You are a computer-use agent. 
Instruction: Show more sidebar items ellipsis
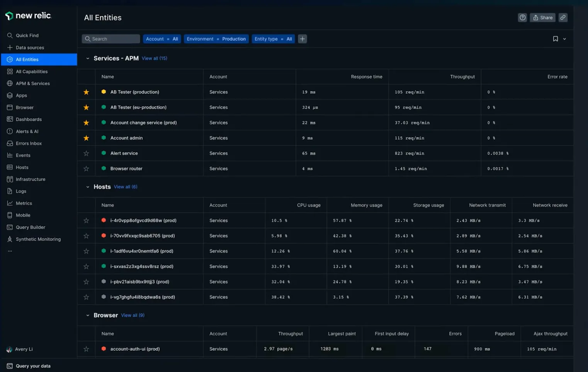click(10, 251)
